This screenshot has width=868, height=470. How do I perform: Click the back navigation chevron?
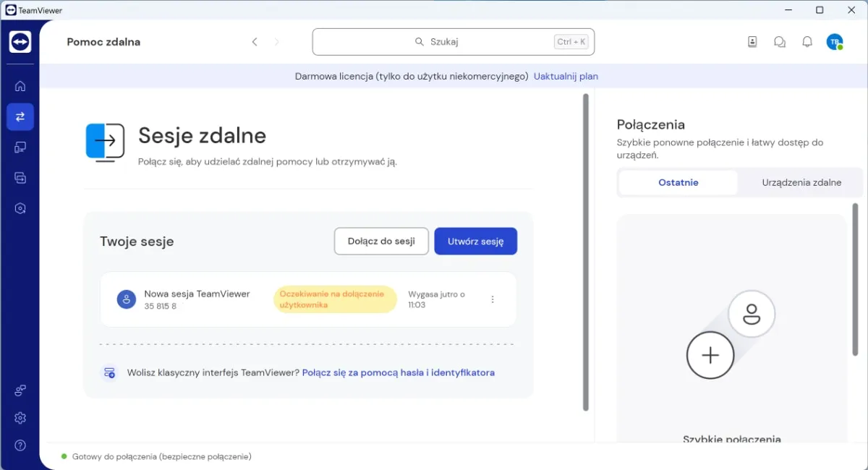click(x=255, y=41)
